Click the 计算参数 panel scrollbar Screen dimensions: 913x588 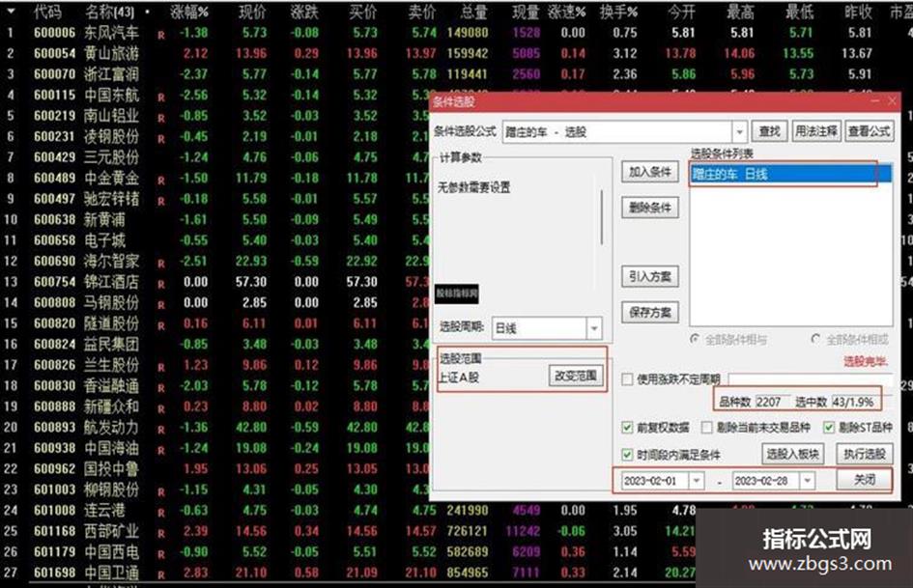[602, 216]
